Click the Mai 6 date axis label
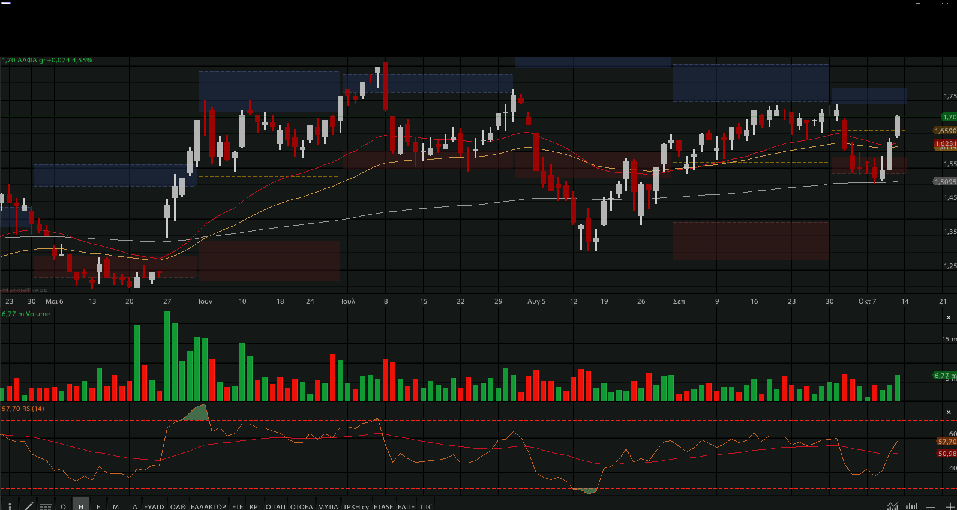957x510 pixels. [x=54, y=301]
